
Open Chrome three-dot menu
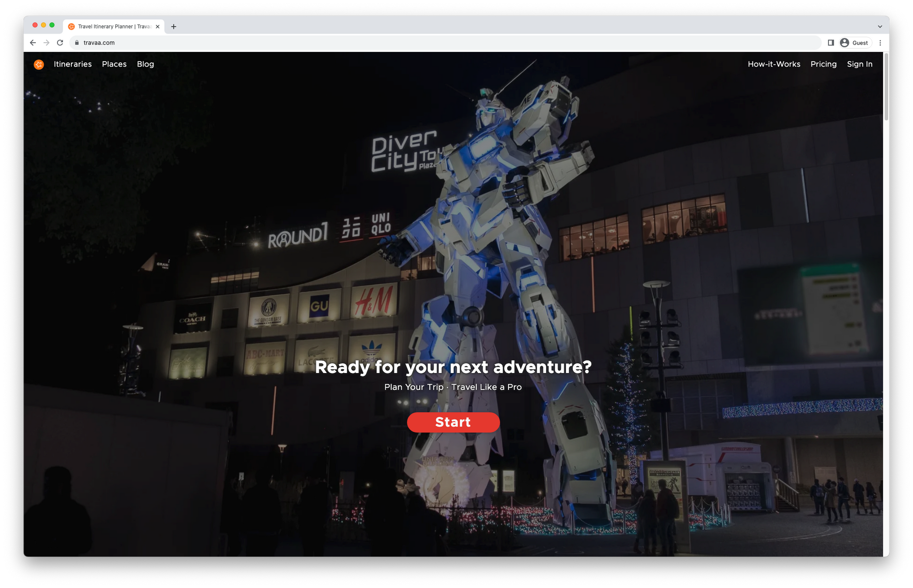[x=880, y=43]
